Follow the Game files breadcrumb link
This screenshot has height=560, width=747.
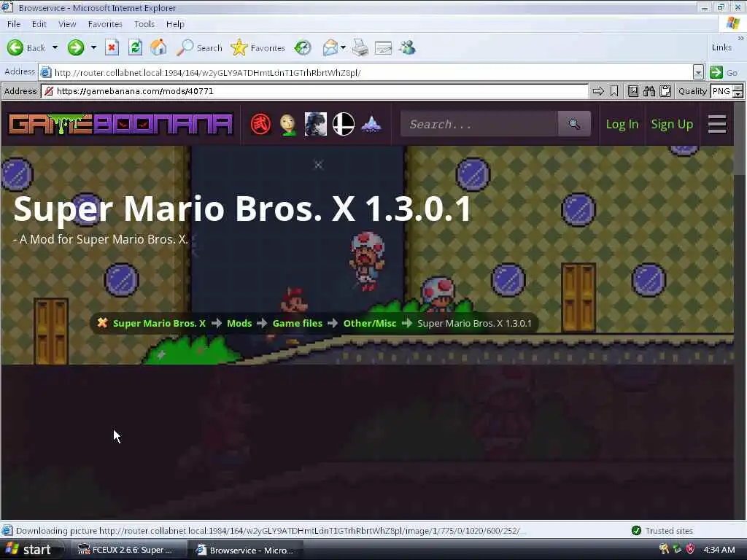click(x=298, y=323)
